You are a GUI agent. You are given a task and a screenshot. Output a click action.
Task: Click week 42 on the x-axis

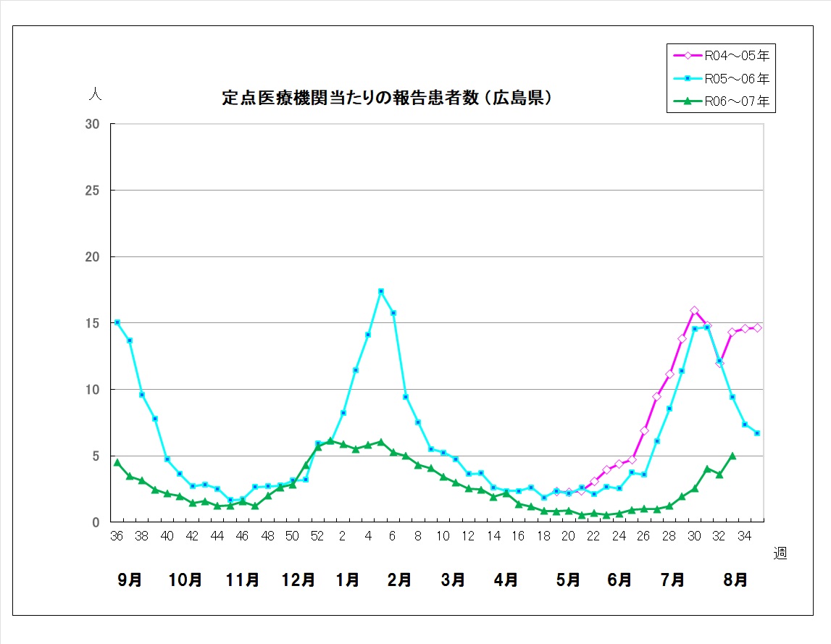click(x=192, y=536)
